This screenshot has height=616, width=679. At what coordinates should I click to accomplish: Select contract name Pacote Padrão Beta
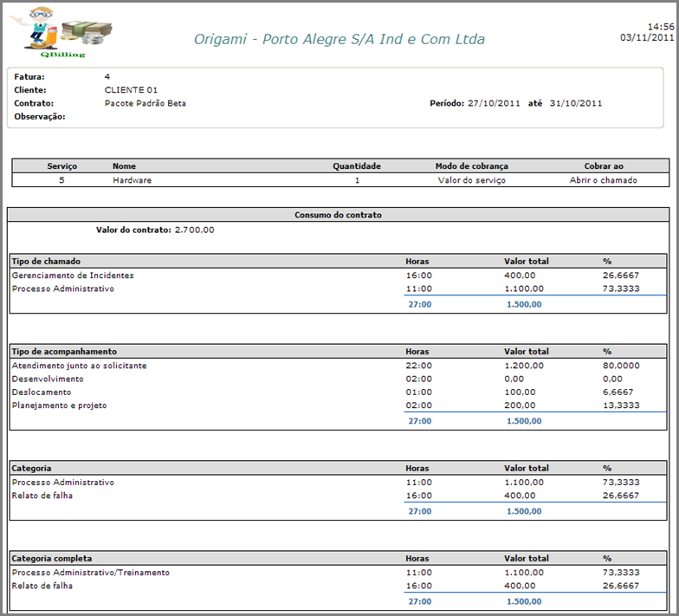click(x=145, y=103)
